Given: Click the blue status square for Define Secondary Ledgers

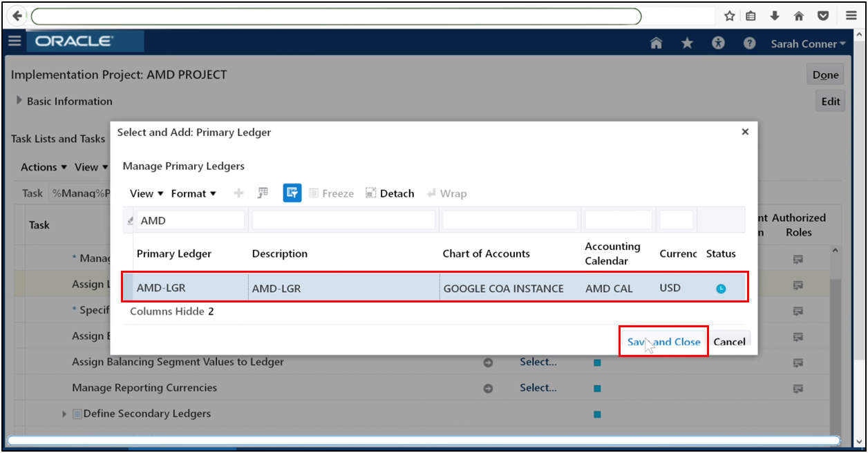Looking at the screenshot, I should click(596, 414).
